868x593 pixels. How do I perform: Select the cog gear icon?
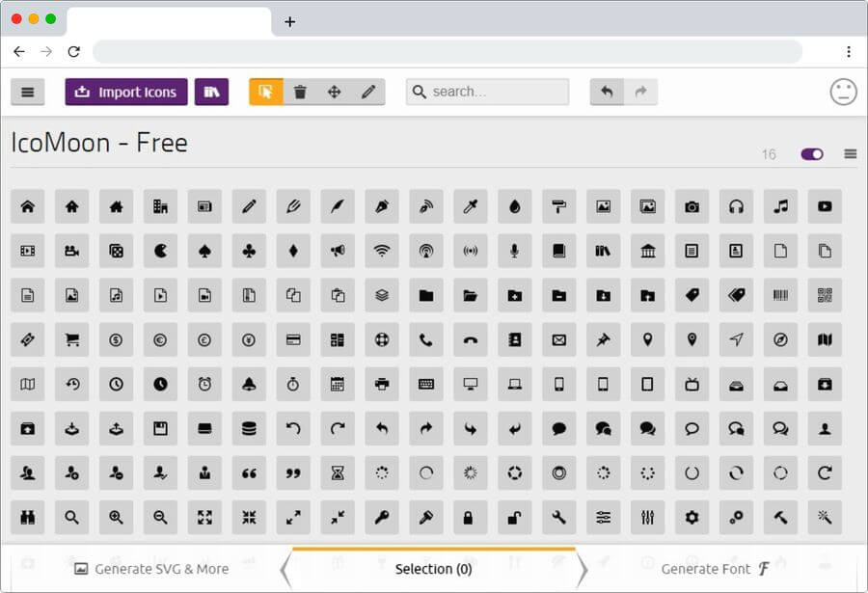[x=692, y=517]
